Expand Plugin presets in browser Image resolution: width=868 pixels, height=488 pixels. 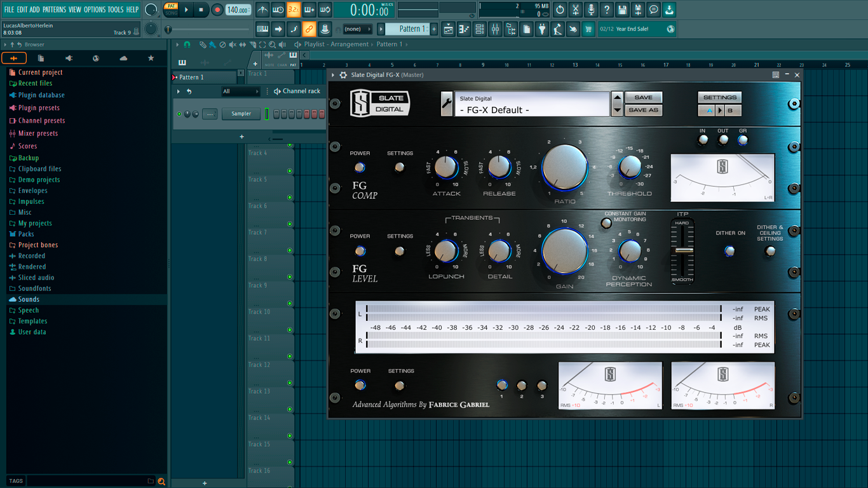[x=39, y=108]
